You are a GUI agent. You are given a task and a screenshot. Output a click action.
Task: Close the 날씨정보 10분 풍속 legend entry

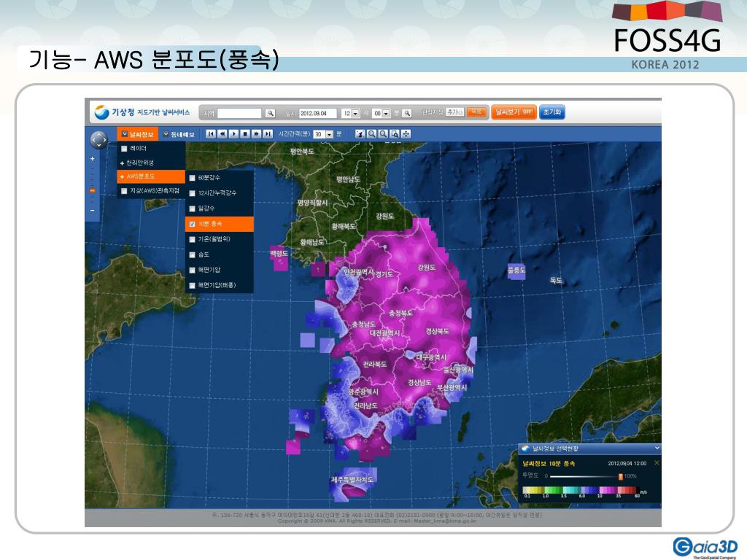pos(657,463)
